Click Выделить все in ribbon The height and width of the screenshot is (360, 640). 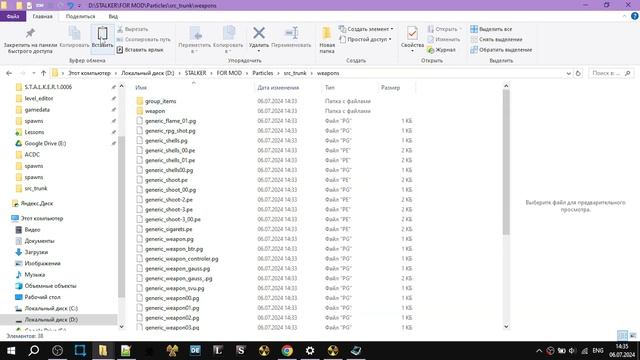click(491, 29)
